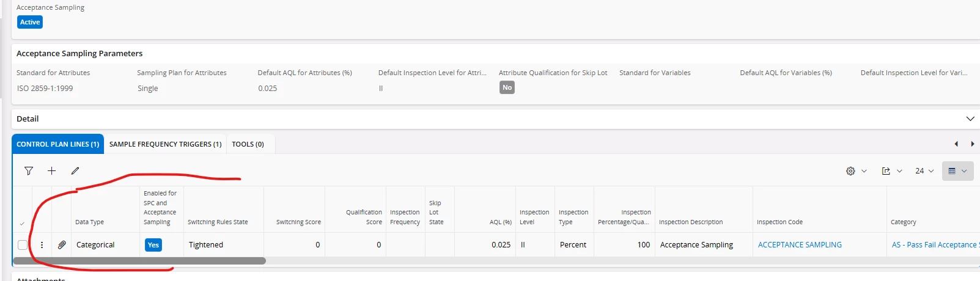Open the export icon menu
This screenshot has height=281, width=980.
tap(892, 171)
